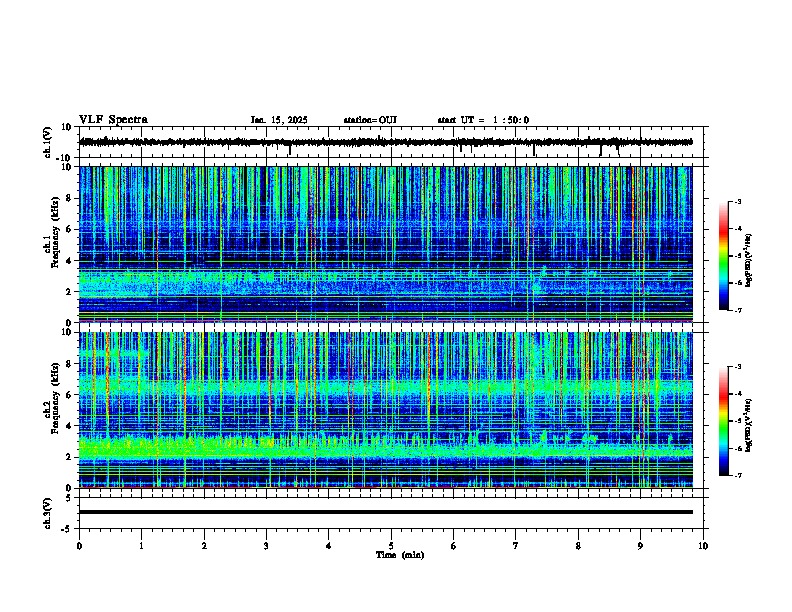Click the "5" tick on ch.3(V) axis
This screenshot has height=612, width=792.
coord(70,498)
